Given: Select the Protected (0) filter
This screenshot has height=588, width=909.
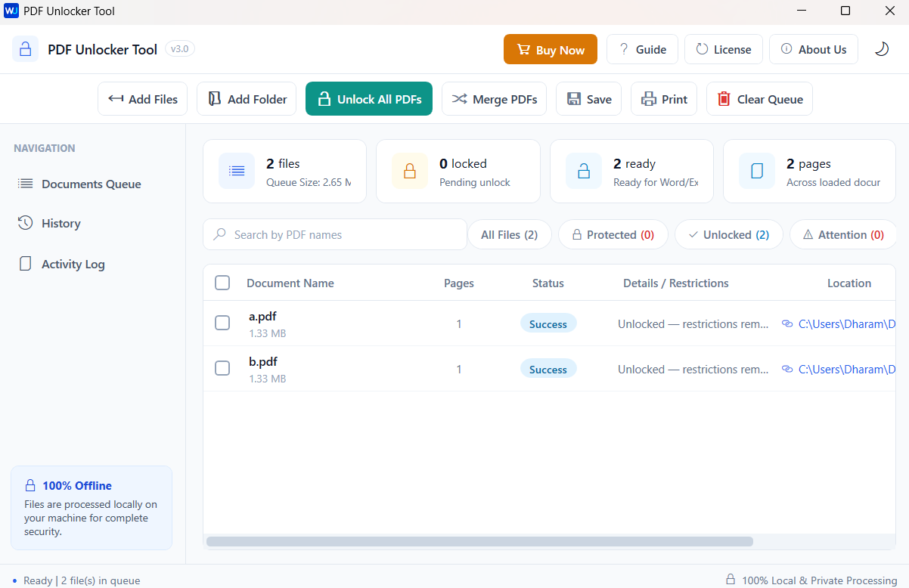Looking at the screenshot, I should 613,234.
